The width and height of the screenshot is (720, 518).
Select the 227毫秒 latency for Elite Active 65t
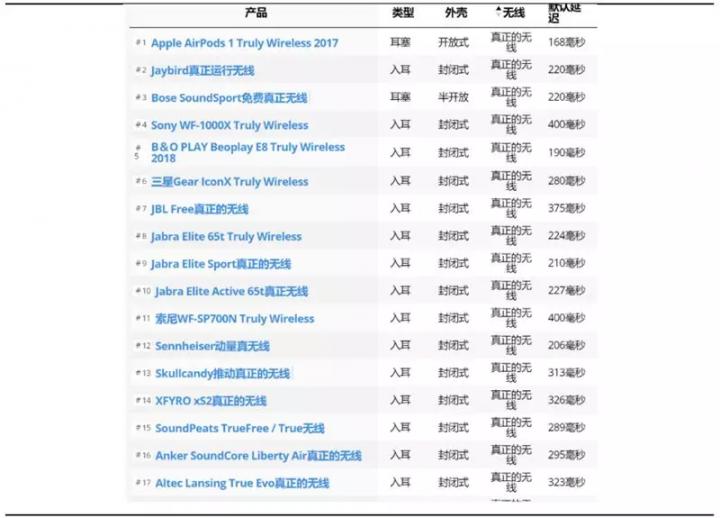(x=566, y=290)
